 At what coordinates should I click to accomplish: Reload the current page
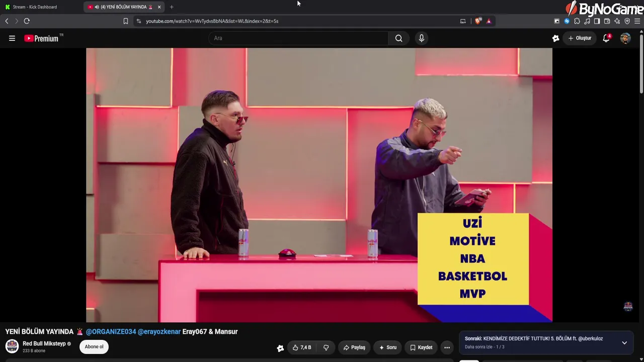[27, 21]
